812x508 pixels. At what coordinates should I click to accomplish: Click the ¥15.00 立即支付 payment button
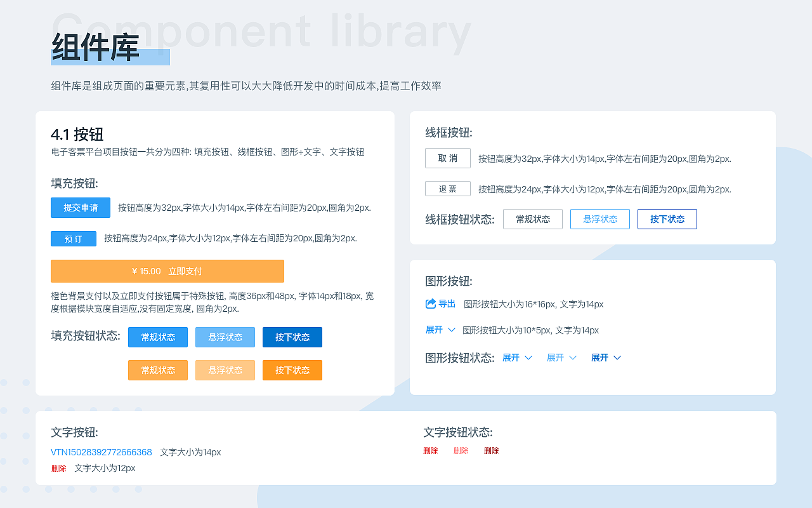pyautogui.click(x=167, y=271)
